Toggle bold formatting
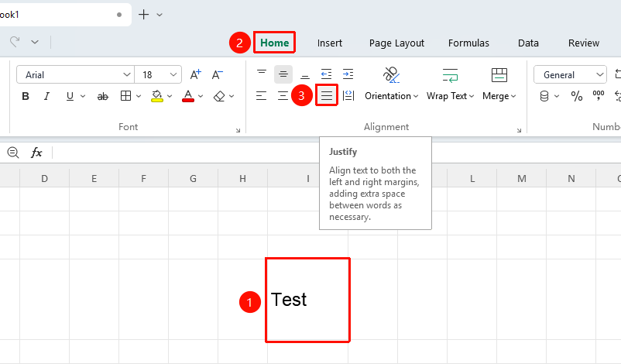The width and height of the screenshot is (621, 364). 26,96
